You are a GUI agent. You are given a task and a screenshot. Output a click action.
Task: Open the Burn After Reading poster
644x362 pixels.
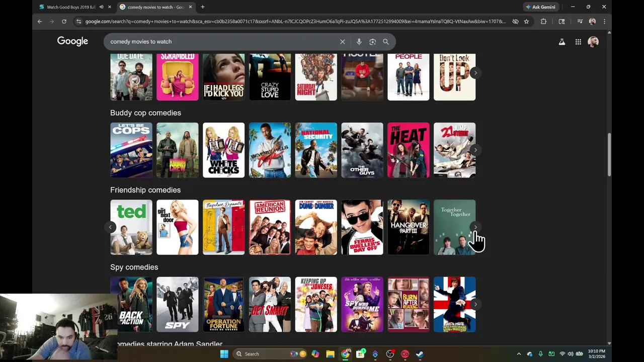click(409, 304)
